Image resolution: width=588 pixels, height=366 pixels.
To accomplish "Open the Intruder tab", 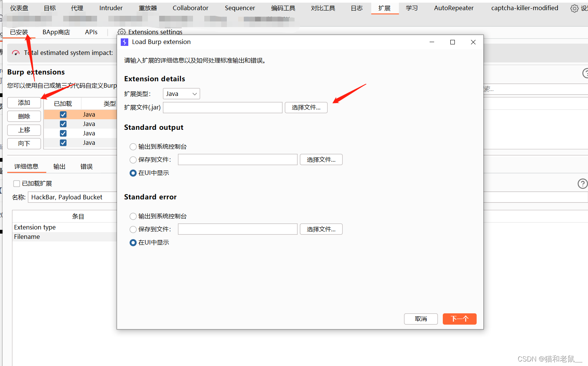I will coord(111,8).
